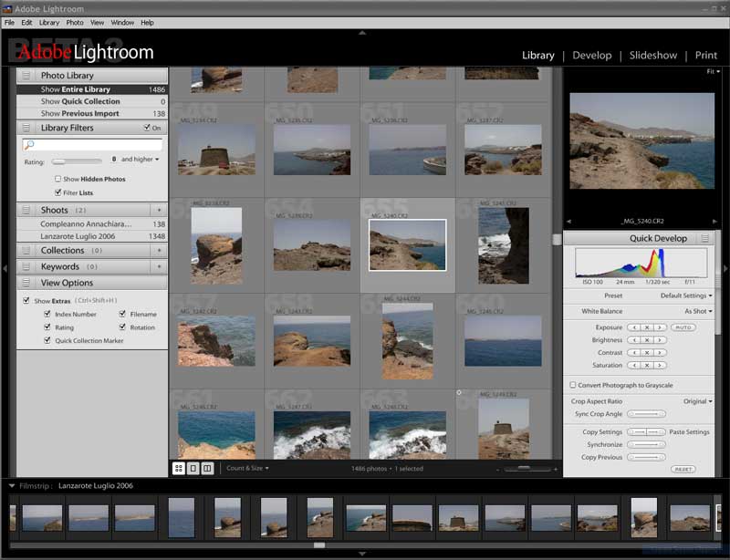
Task: Switch to Grid view icon
Action: tap(179, 468)
